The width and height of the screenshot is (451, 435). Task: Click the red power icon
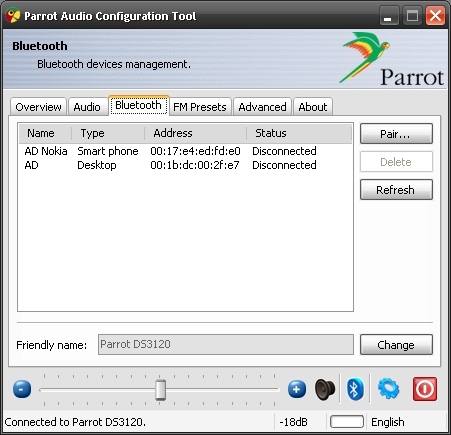pyautogui.click(x=425, y=389)
